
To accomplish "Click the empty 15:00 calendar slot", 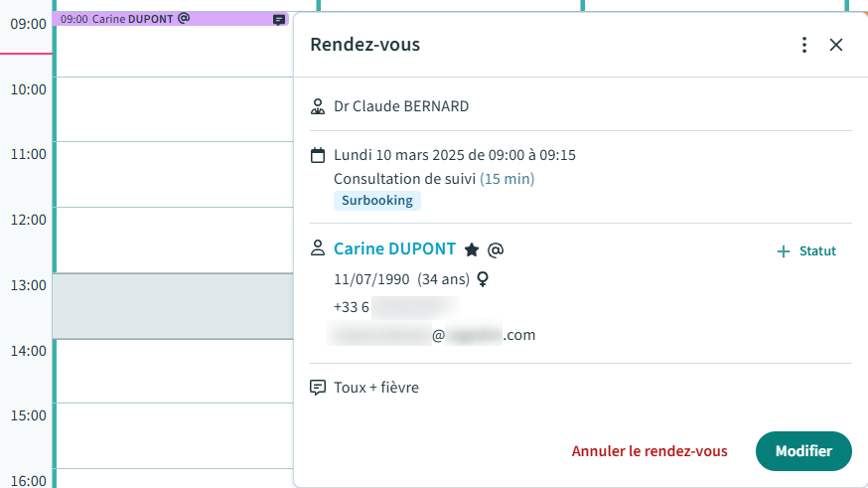I will tap(172, 435).
